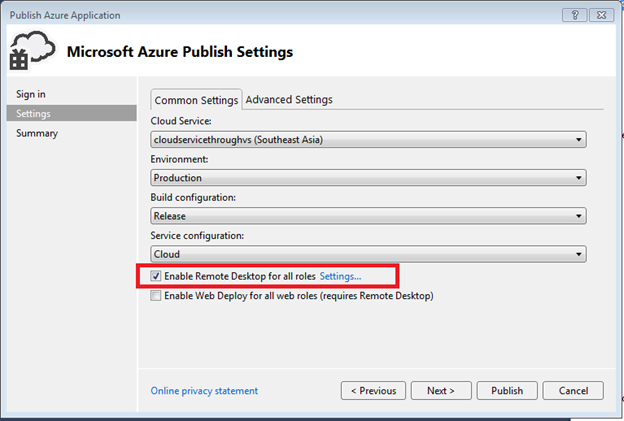Image resolution: width=624 pixels, height=421 pixels.
Task: Open Remote Desktop Settings link
Action: point(340,276)
